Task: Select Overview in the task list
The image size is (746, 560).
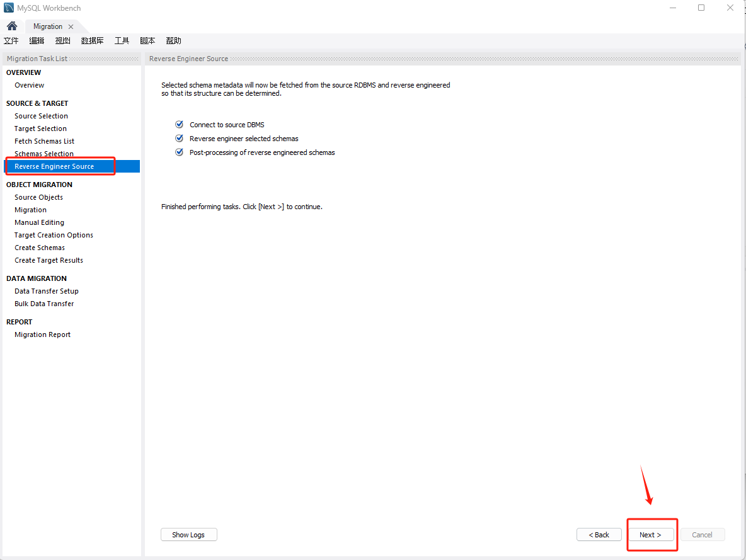Action: pyautogui.click(x=29, y=85)
